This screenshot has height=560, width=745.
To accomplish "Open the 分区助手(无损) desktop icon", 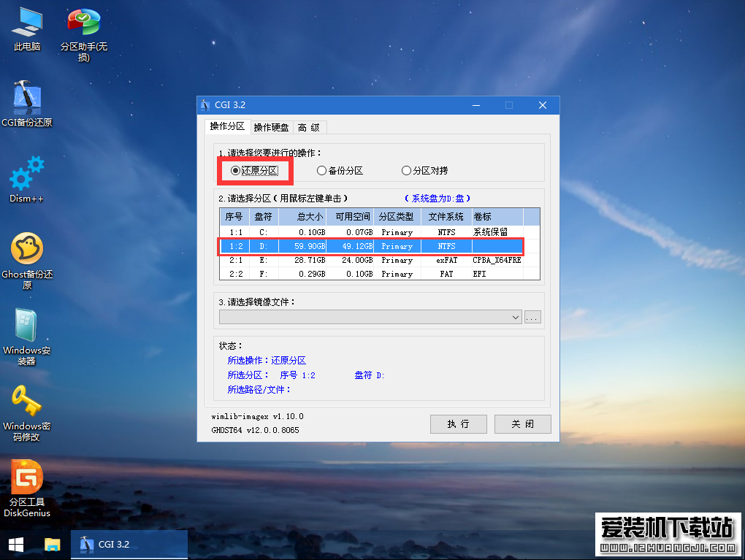I will coord(83,35).
